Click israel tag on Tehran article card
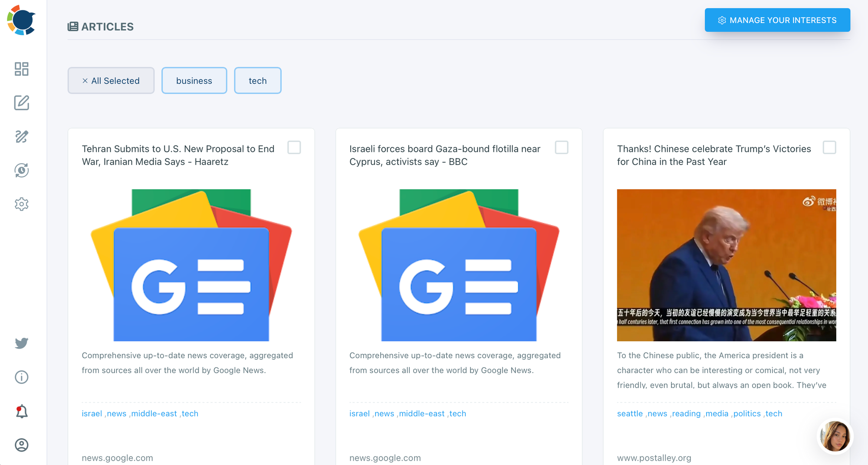Screen dimensions: 868x465 coord(92,413)
